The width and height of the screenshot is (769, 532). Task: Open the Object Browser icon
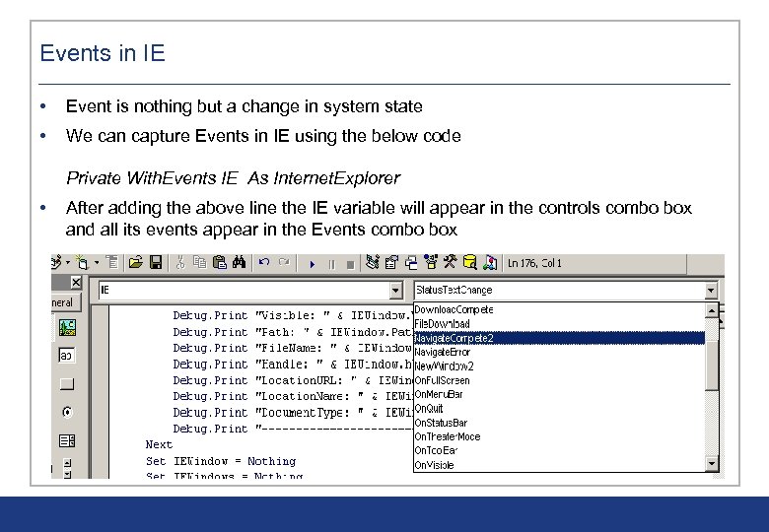pos(431,263)
